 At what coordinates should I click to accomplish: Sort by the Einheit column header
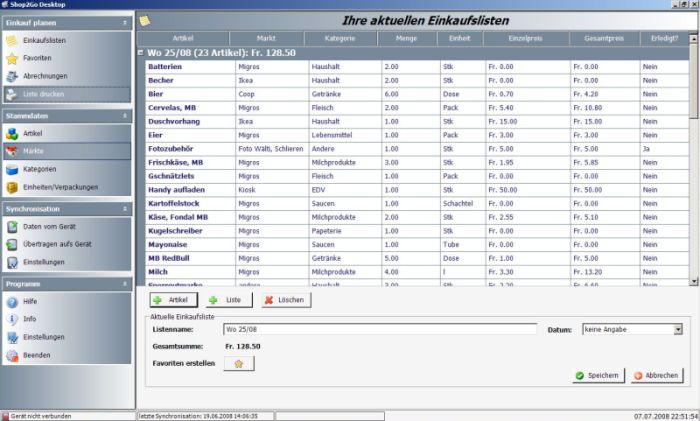pos(460,38)
